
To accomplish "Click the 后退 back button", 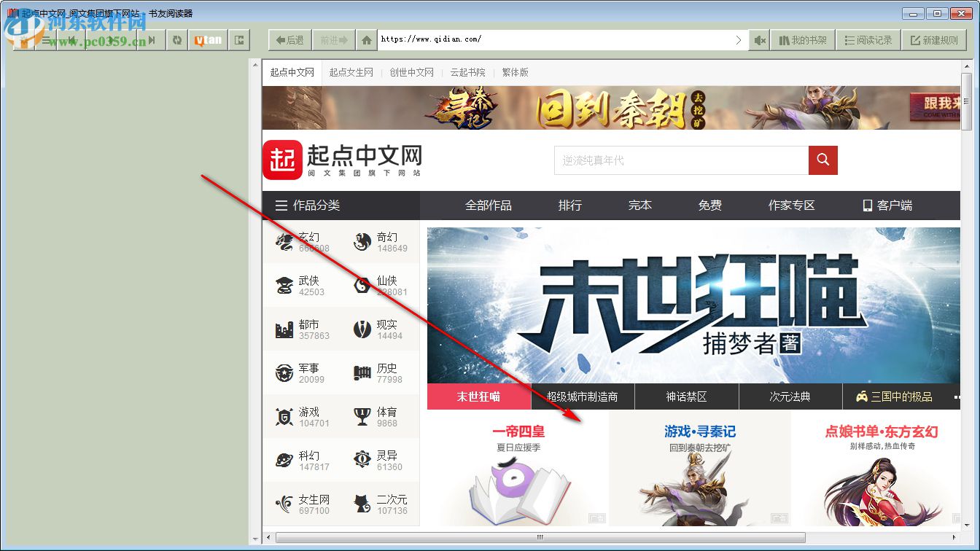I will [x=289, y=40].
